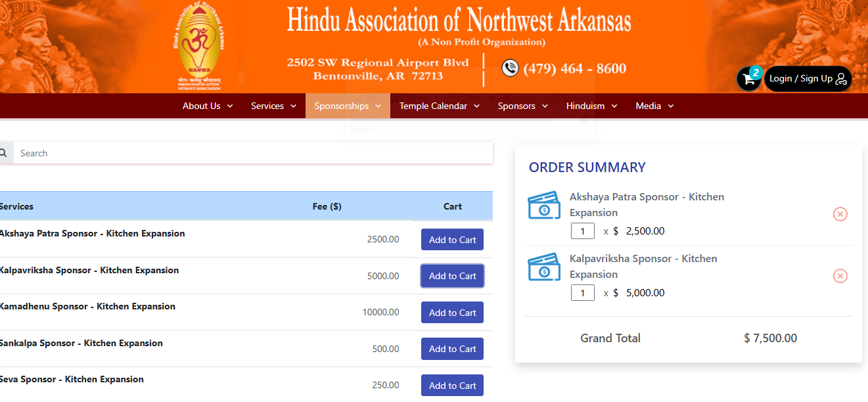Viewport: 868px width, 402px height.
Task: Click the Hindu Association of Northwest Arkansas title
Action: 459,20
